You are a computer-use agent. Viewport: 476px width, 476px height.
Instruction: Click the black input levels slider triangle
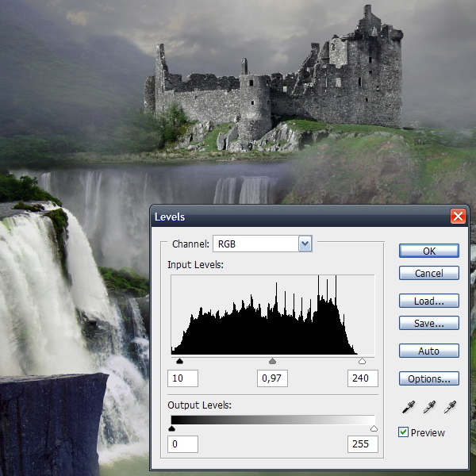tap(179, 361)
